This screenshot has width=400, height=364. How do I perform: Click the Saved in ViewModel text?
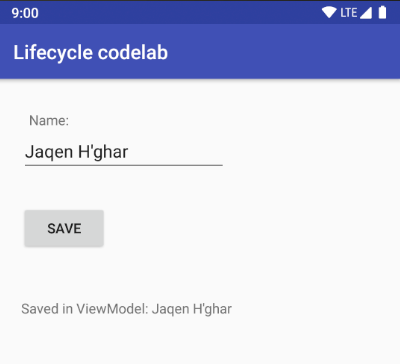click(126, 309)
